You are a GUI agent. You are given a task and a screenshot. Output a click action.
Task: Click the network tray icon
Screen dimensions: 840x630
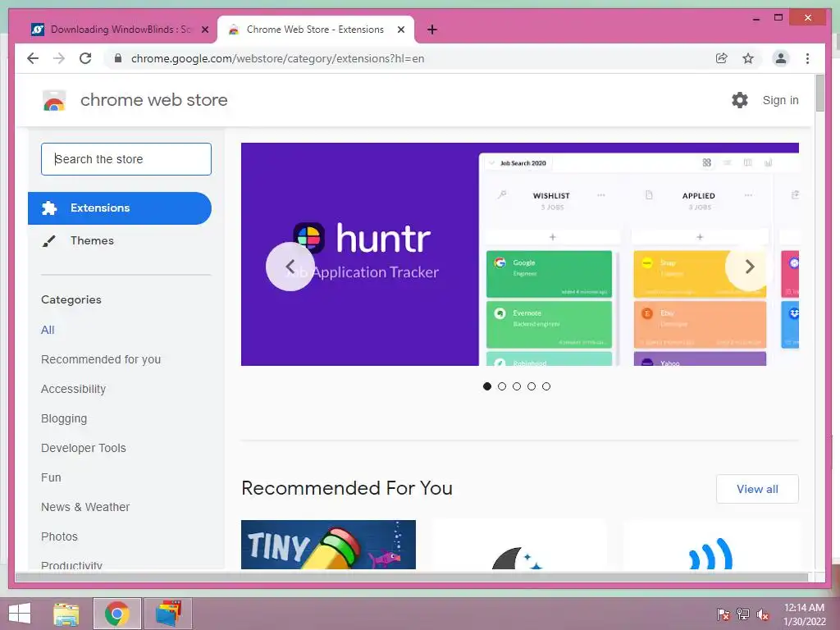pos(743,614)
